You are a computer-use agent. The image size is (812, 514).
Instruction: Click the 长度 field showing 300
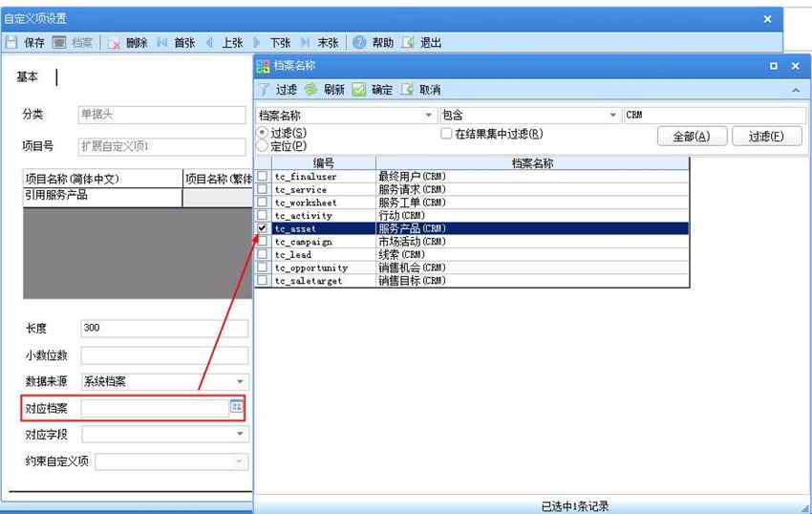click(164, 328)
